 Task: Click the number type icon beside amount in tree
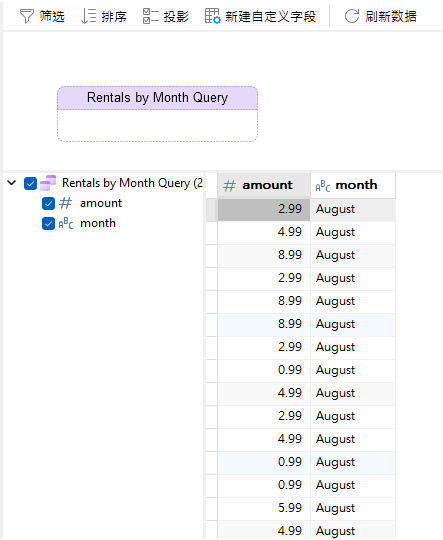[65, 203]
